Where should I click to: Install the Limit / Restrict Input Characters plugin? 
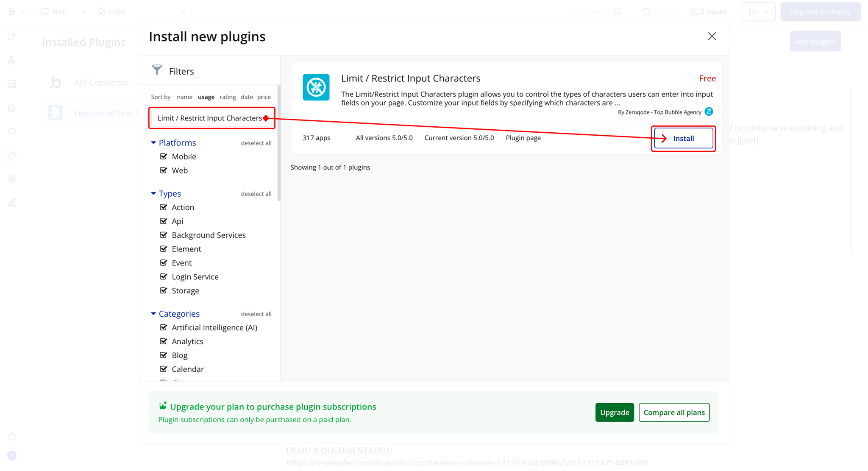pyautogui.click(x=683, y=139)
